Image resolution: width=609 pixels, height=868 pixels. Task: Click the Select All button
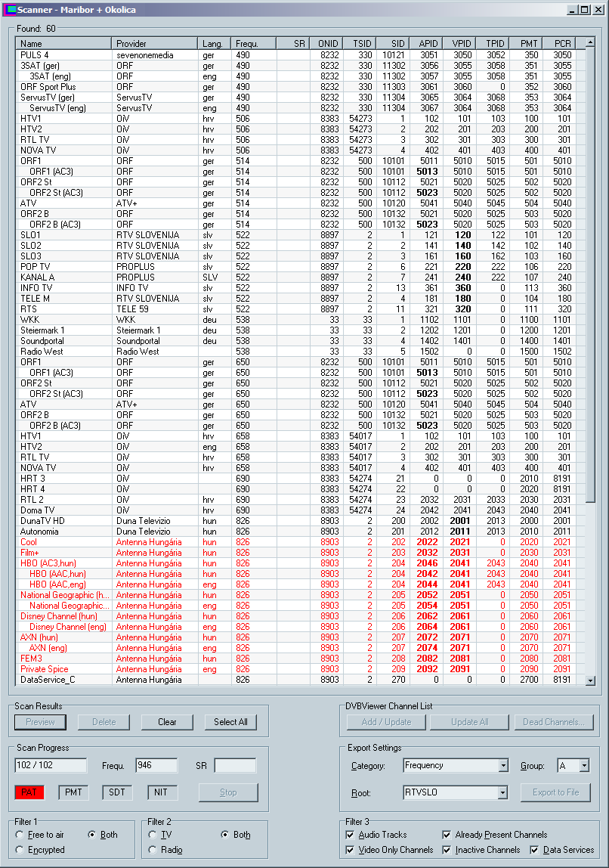click(230, 722)
